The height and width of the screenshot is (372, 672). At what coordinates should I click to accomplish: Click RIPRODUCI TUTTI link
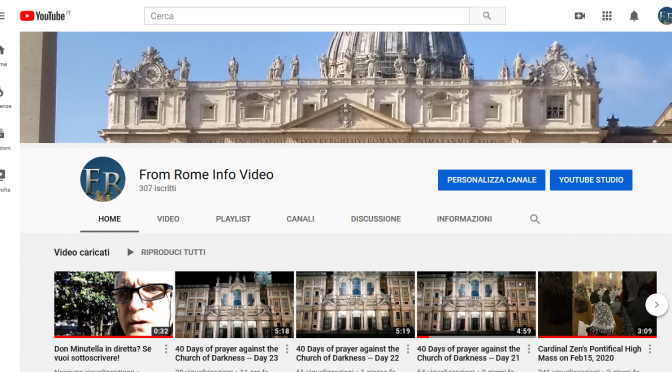pos(173,252)
